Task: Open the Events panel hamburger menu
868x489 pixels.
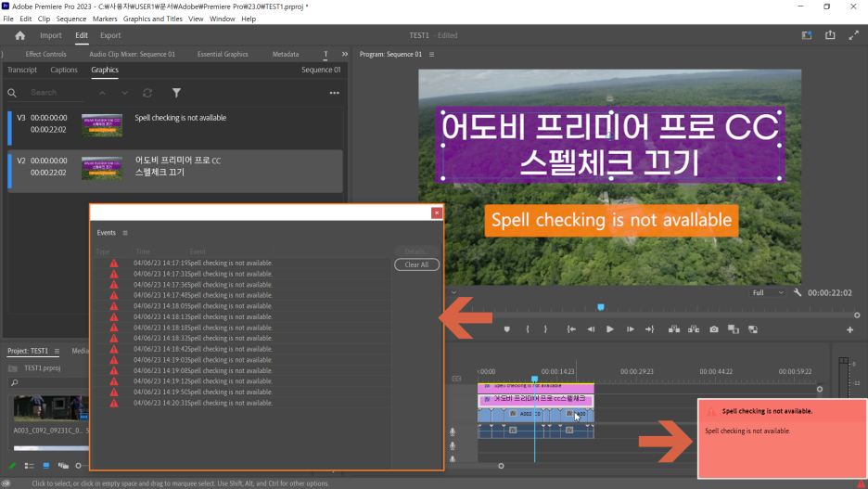Action: 125,233
